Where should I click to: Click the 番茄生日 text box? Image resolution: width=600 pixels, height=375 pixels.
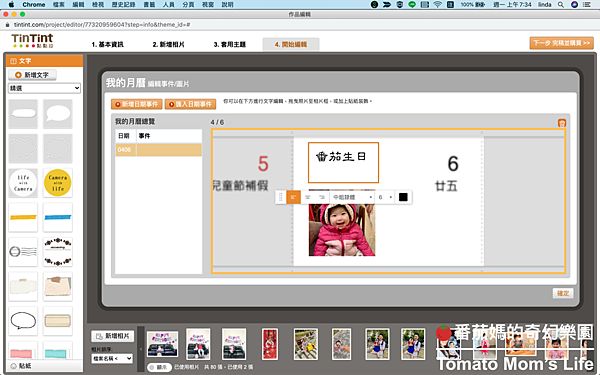pyautogui.click(x=343, y=162)
